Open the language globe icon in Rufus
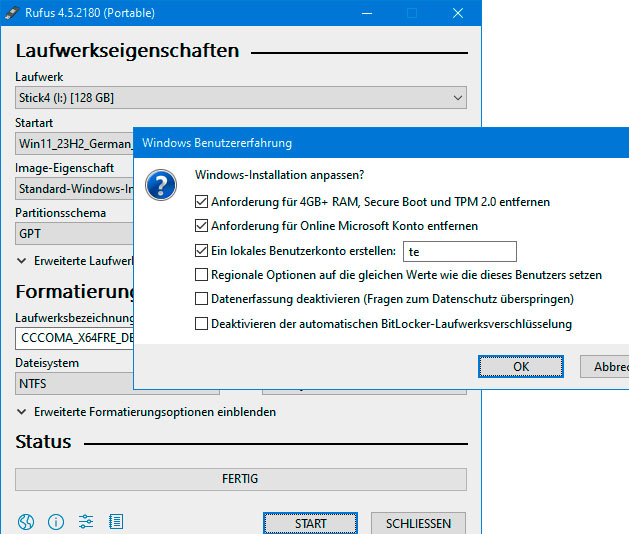 tap(26, 522)
